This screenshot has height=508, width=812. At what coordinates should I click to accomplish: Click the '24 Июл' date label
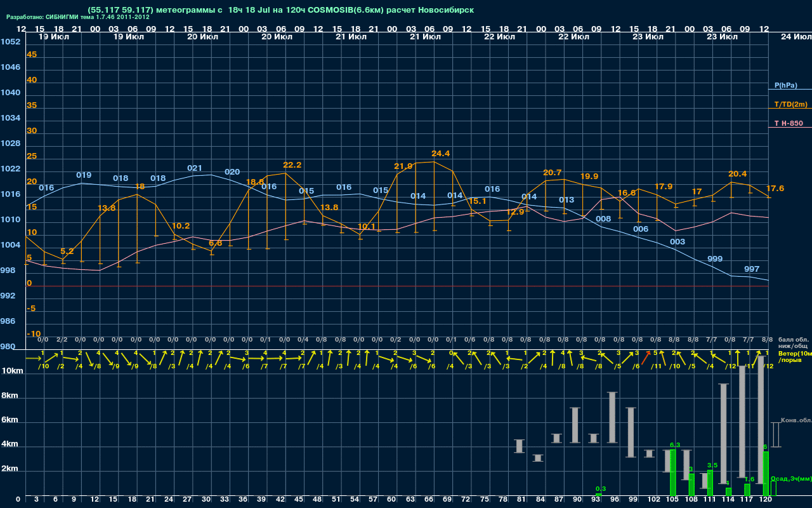[x=796, y=37]
